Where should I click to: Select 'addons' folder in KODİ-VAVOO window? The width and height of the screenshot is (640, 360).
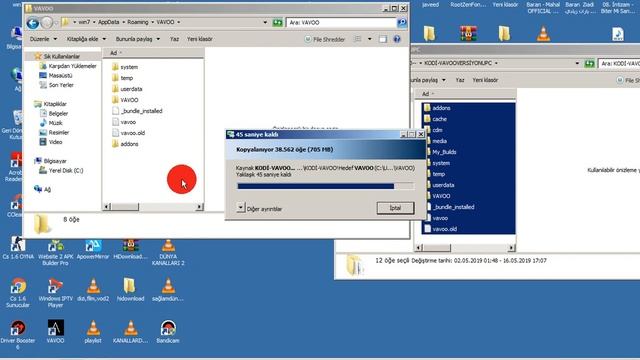pos(437,108)
